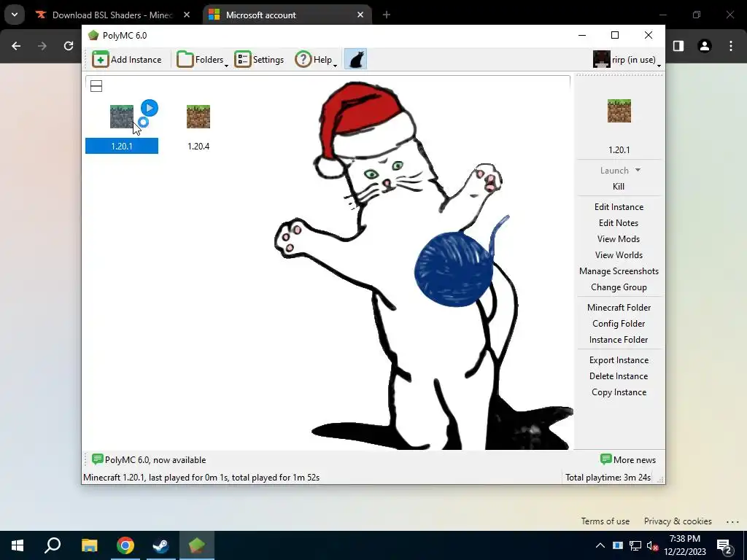This screenshot has height=560, width=747.
Task: Open Edit Instance
Action: pyautogui.click(x=619, y=207)
